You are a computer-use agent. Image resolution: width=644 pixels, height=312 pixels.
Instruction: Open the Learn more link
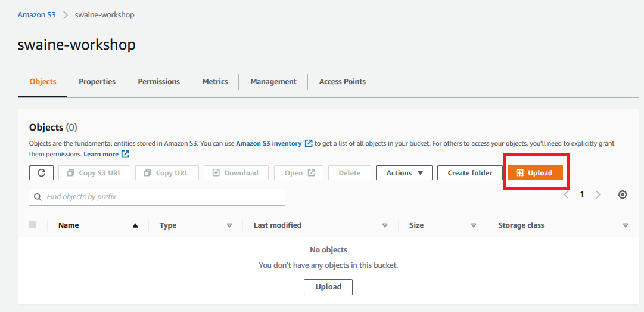tap(101, 154)
